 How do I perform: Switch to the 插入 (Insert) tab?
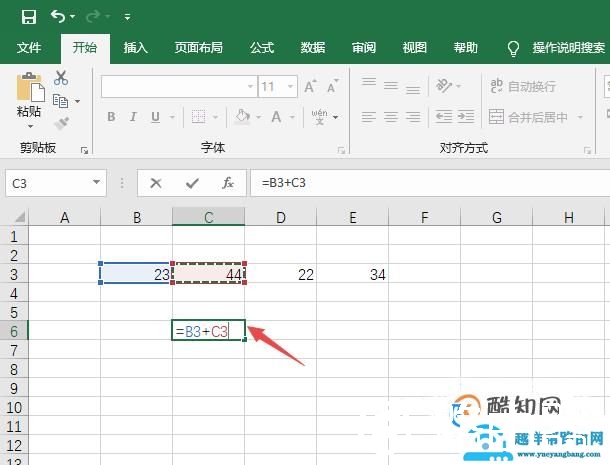[x=135, y=47]
